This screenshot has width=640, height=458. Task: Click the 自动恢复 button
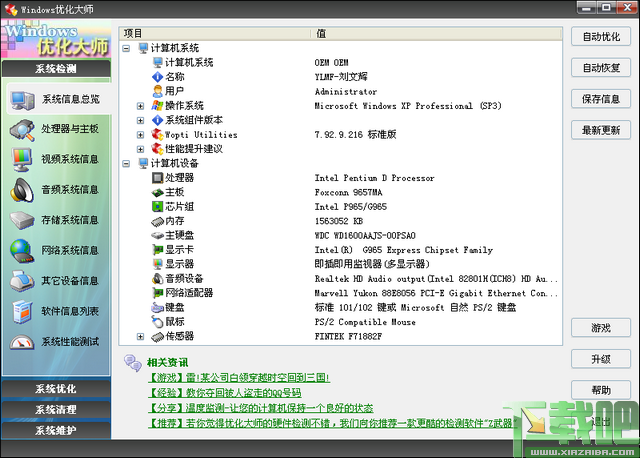click(601, 68)
